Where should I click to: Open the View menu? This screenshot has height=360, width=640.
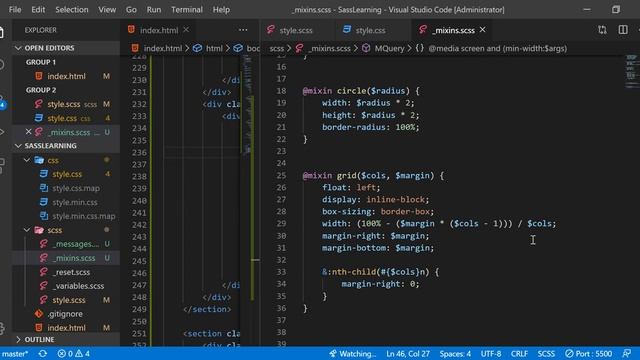coord(107,9)
